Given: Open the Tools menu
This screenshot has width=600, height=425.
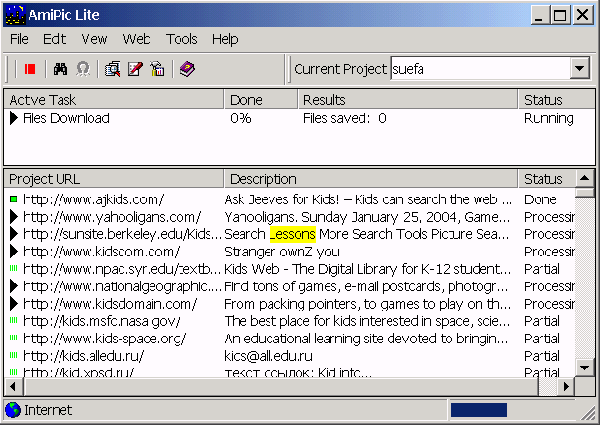Looking at the screenshot, I should [x=181, y=39].
